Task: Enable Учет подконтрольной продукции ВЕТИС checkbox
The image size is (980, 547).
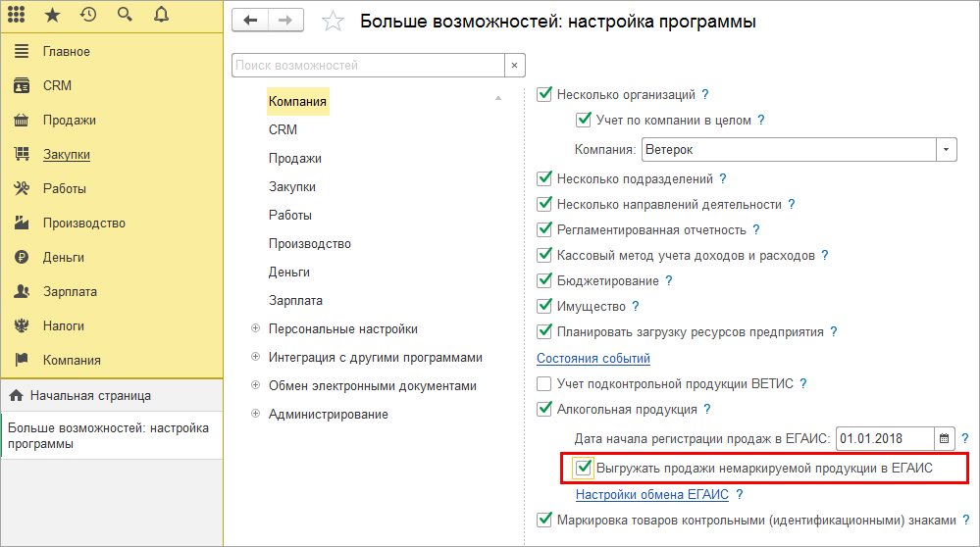Action: [544, 383]
